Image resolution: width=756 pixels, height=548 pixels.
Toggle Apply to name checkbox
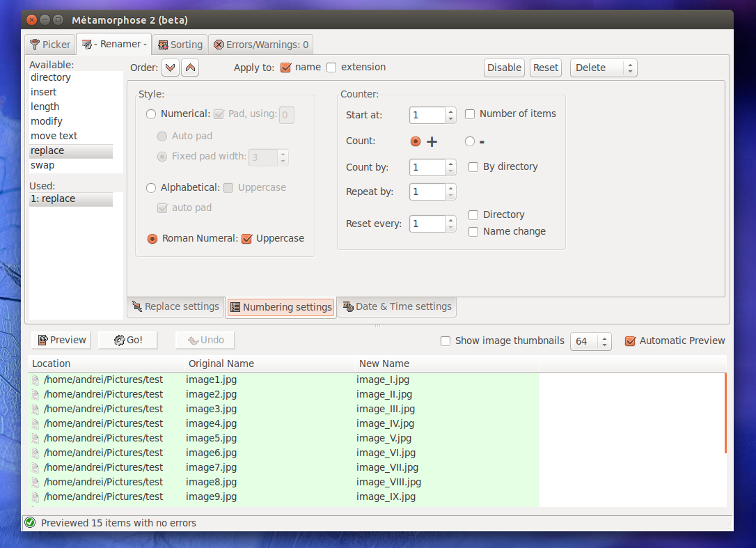pyautogui.click(x=286, y=68)
